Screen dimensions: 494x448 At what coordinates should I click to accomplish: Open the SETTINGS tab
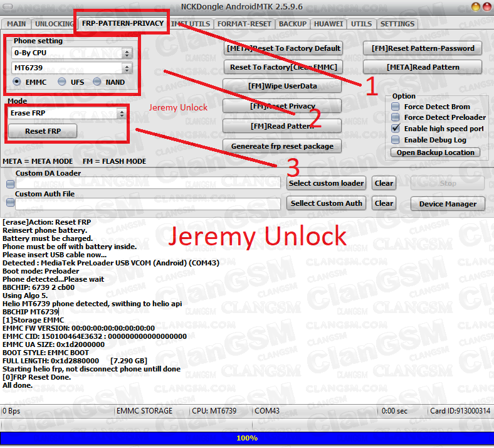pyautogui.click(x=397, y=24)
